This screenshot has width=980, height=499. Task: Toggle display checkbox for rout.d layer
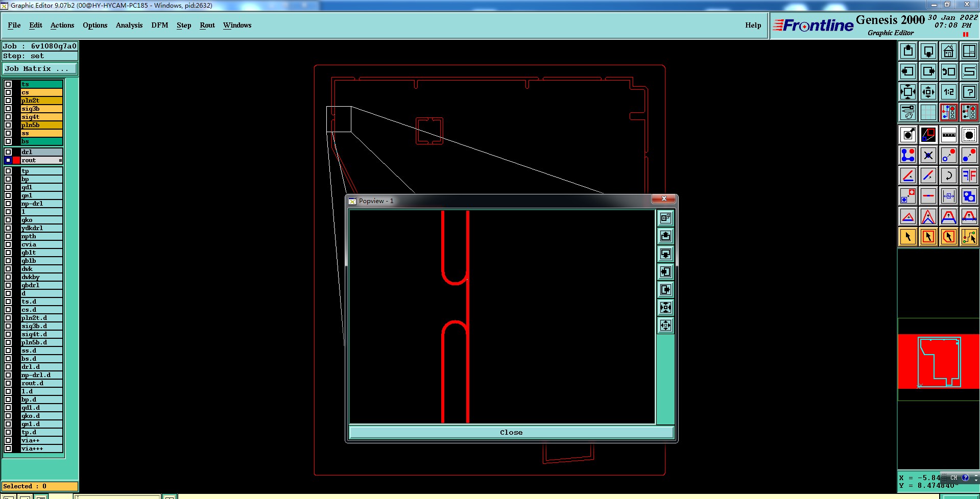8,383
